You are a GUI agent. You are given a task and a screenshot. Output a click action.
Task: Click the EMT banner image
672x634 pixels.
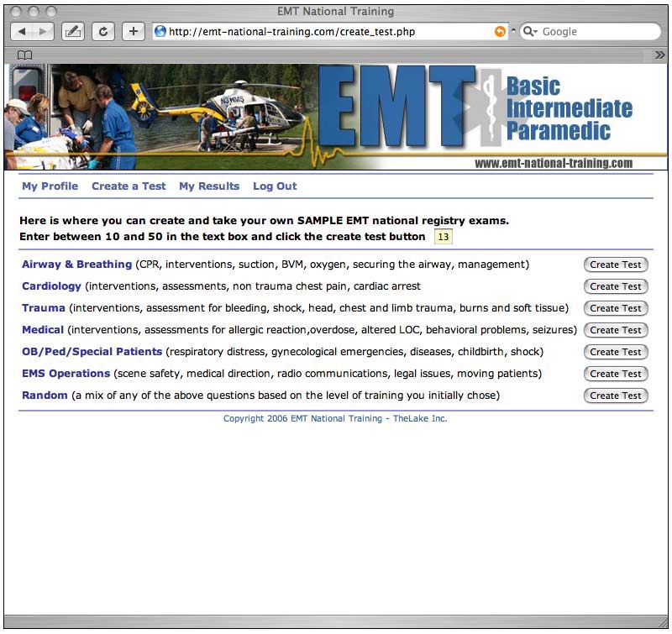point(336,117)
